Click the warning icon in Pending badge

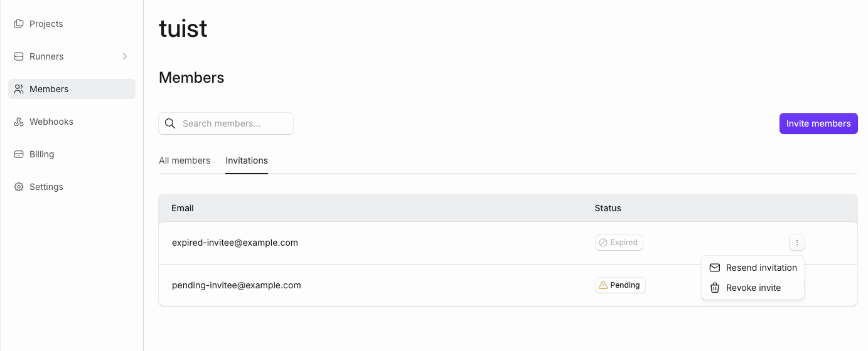pyautogui.click(x=603, y=285)
